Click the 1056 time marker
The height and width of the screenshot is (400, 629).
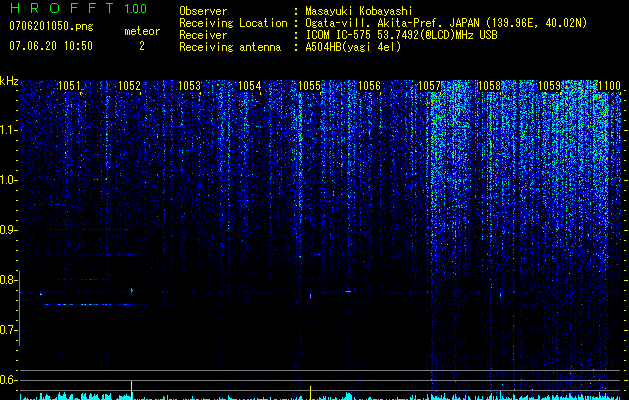(369, 86)
